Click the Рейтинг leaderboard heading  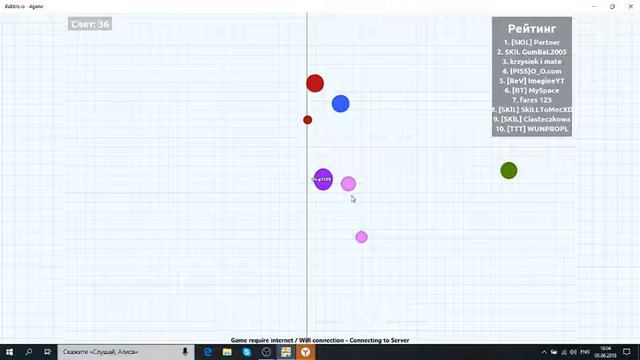(x=532, y=29)
